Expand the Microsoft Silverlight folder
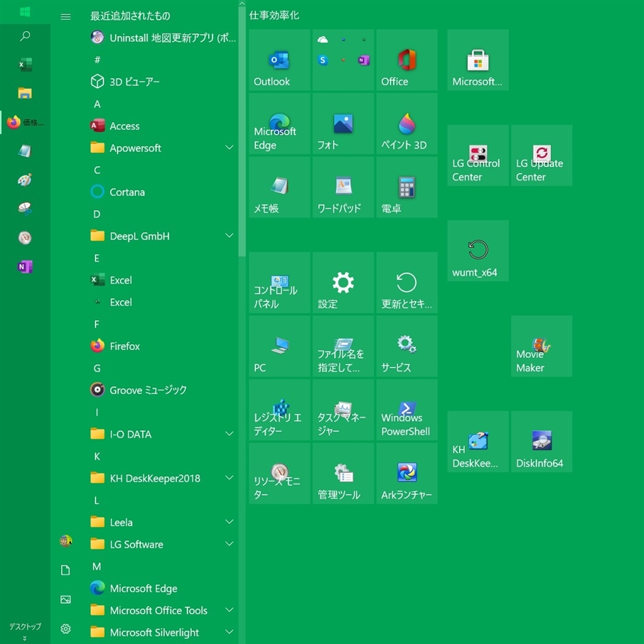644x644 pixels. (x=162, y=632)
